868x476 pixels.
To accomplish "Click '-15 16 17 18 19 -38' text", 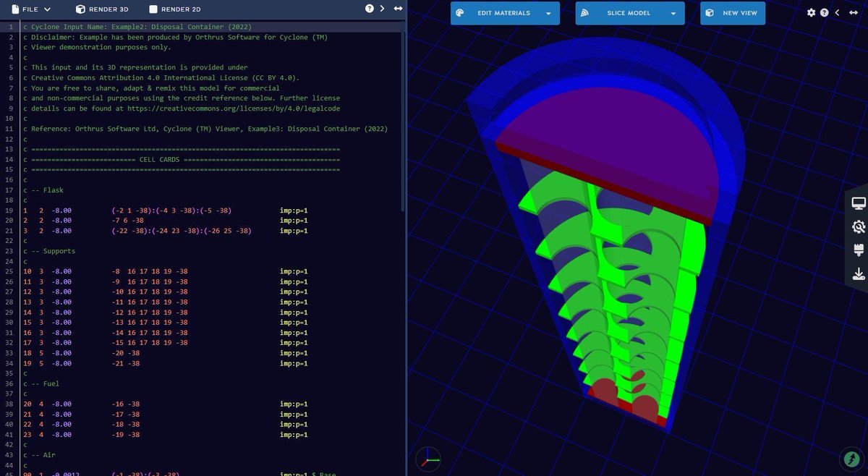I will click(150, 343).
